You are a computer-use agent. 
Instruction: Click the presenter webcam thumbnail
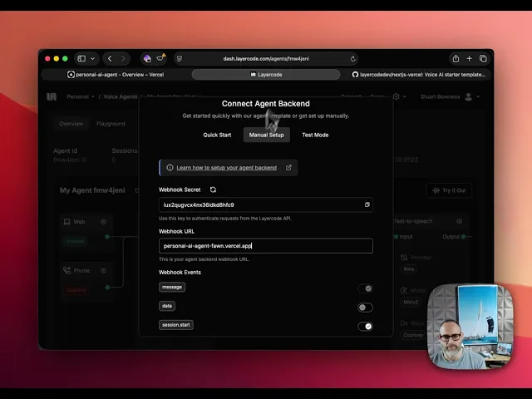point(470,327)
